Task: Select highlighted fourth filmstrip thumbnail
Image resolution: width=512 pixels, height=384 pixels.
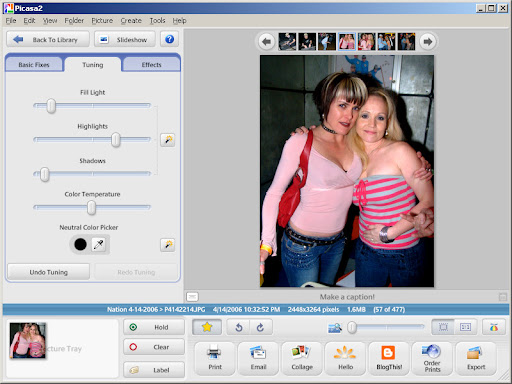Action: [347, 42]
